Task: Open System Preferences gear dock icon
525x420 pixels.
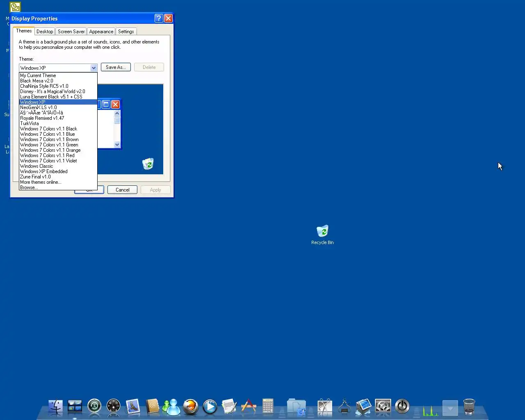Action: click(x=383, y=406)
